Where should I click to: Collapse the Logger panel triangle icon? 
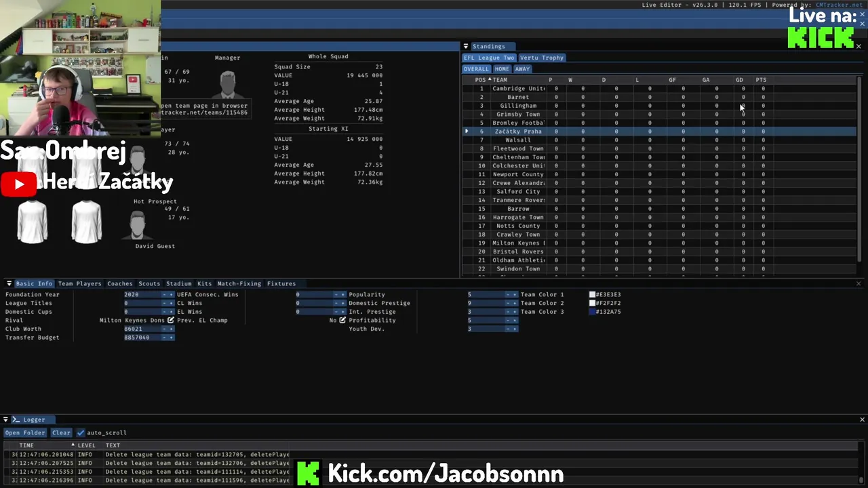pyautogui.click(x=5, y=420)
